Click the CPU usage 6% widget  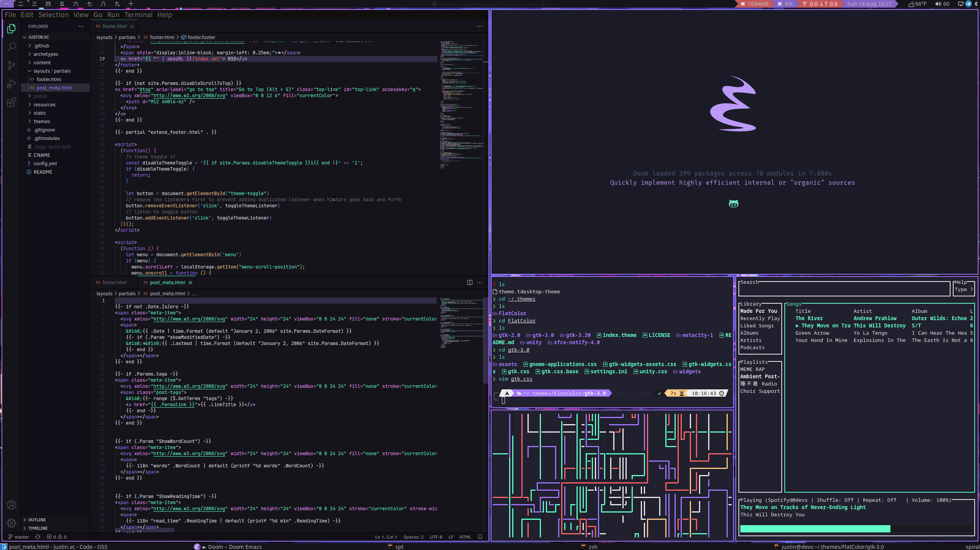(785, 4)
